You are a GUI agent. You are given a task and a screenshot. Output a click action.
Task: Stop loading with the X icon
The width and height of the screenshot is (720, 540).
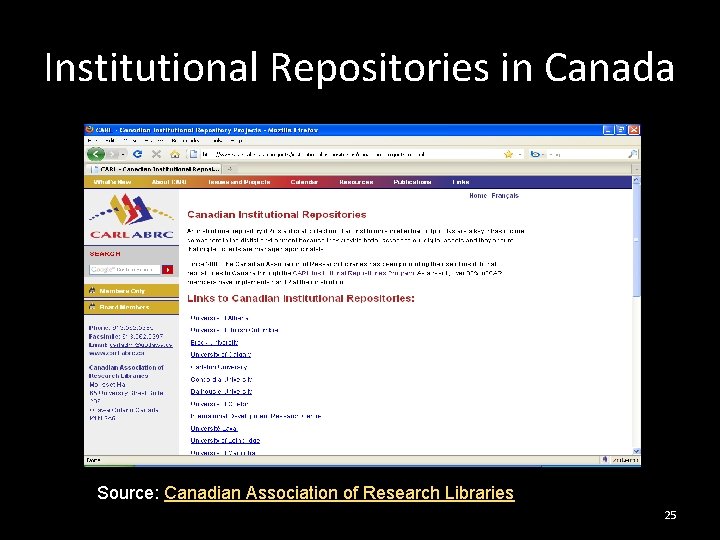pyautogui.click(x=157, y=154)
